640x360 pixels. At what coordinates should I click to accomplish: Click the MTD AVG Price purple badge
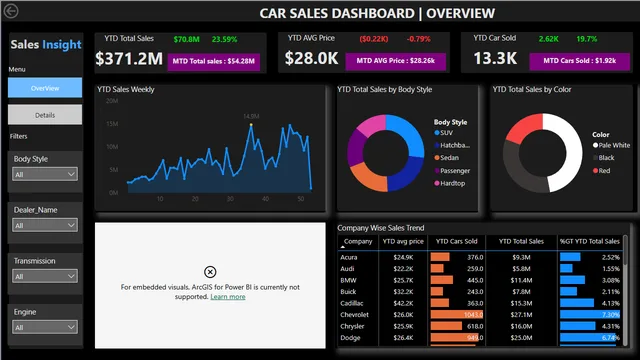pos(396,61)
